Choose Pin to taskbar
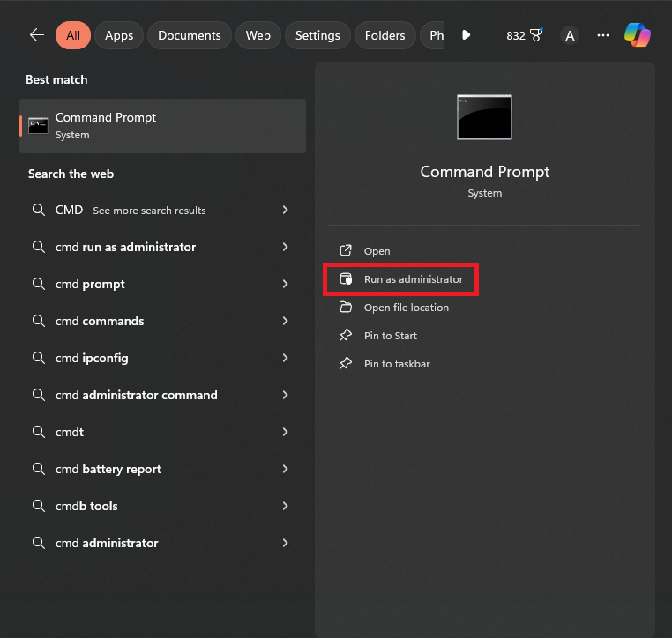 397,364
